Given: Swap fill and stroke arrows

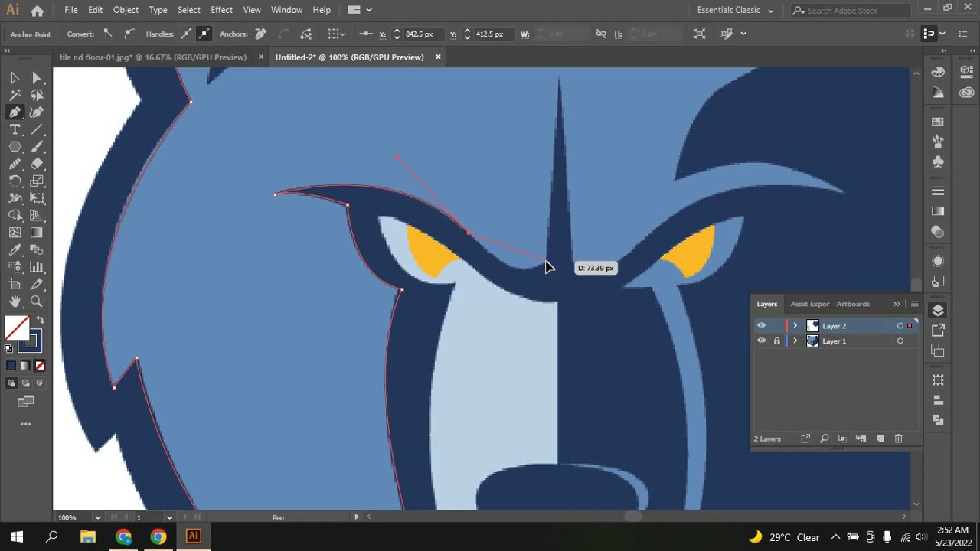Looking at the screenshot, I should [x=41, y=320].
